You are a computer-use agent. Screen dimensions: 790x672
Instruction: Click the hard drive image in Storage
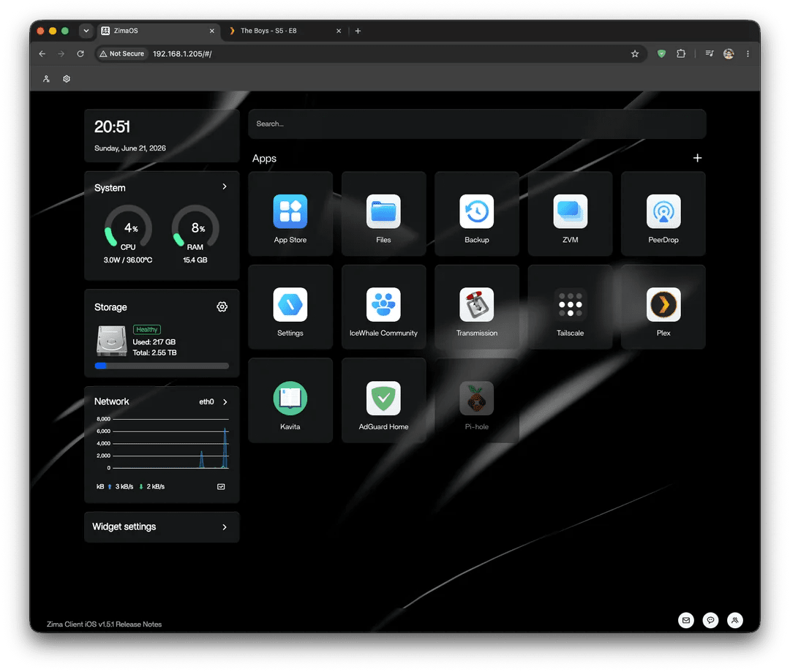(112, 341)
